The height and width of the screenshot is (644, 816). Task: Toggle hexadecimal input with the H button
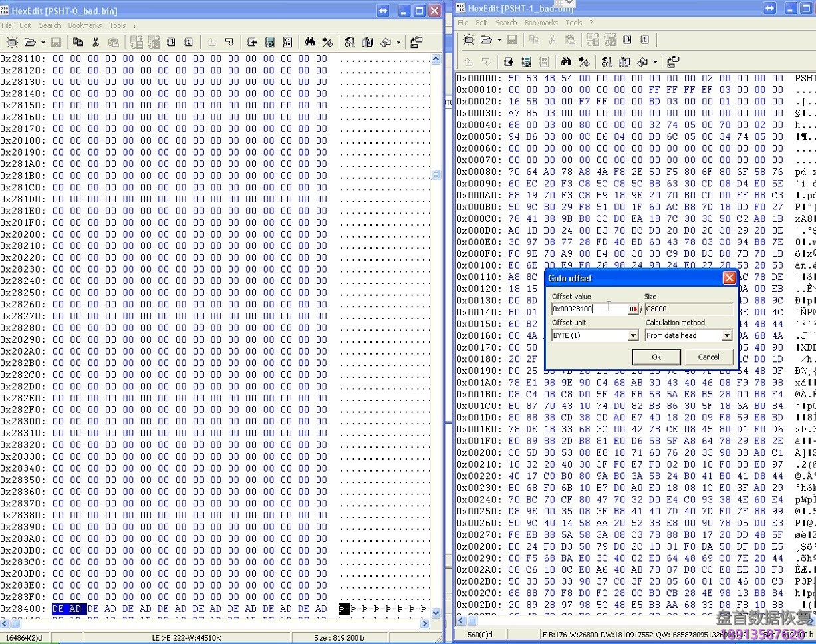click(632, 309)
